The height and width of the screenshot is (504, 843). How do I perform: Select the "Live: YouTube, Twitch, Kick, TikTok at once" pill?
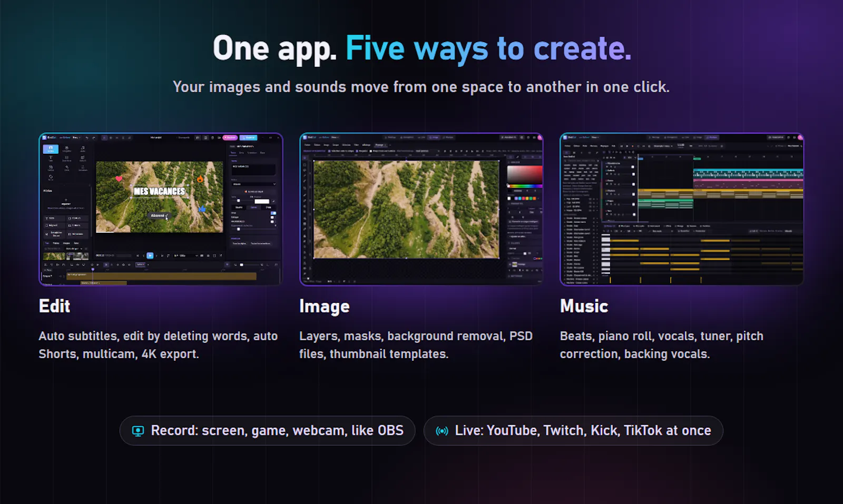point(573,431)
